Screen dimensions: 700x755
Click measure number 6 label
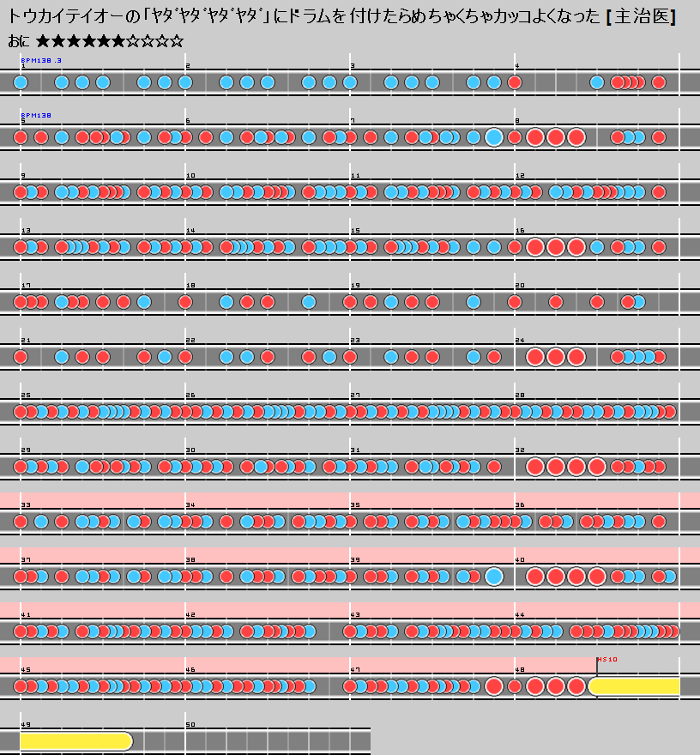[x=188, y=121]
